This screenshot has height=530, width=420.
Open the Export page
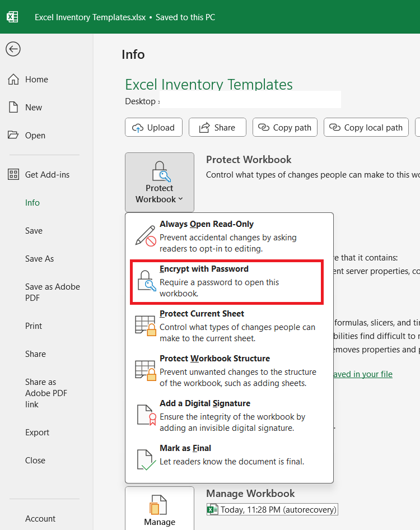click(x=37, y=433)
